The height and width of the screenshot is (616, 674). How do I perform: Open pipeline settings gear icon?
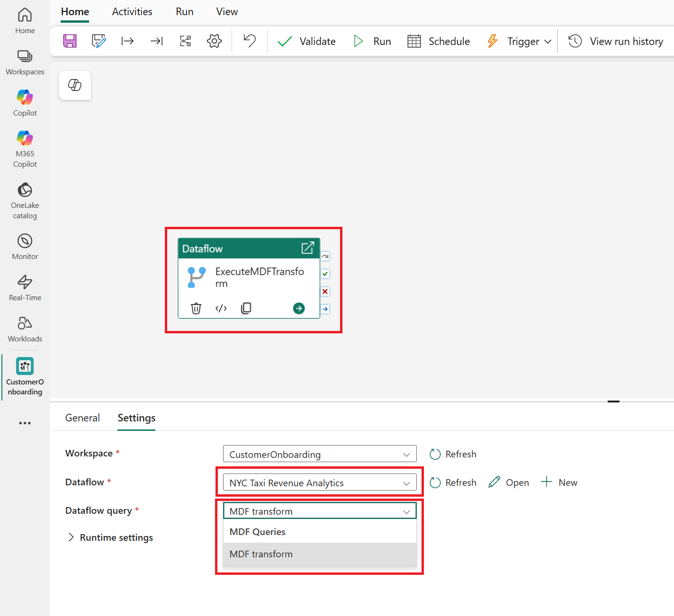(x=214, y=41)
